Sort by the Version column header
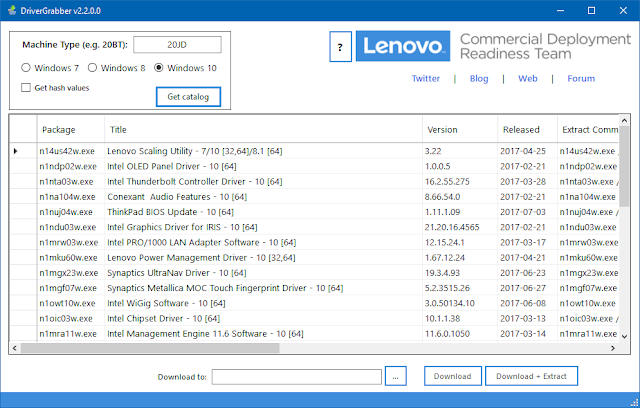This screenshot has width=640, height=408. tap(460, 129)
